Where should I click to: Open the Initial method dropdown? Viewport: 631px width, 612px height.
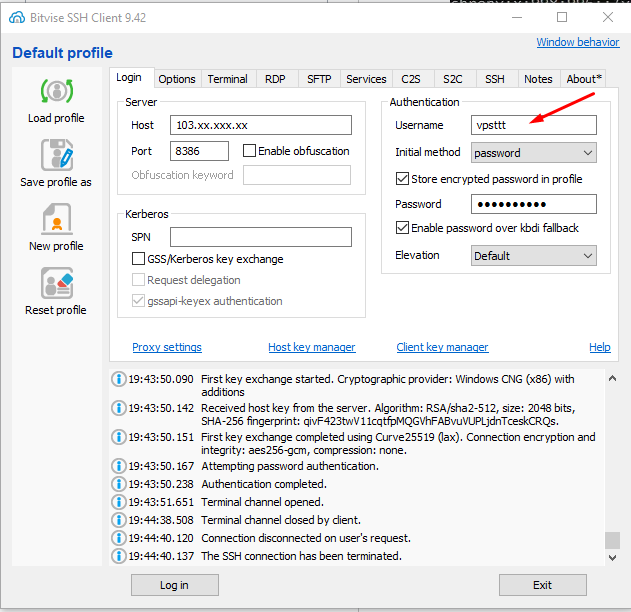tap(534, 153)
